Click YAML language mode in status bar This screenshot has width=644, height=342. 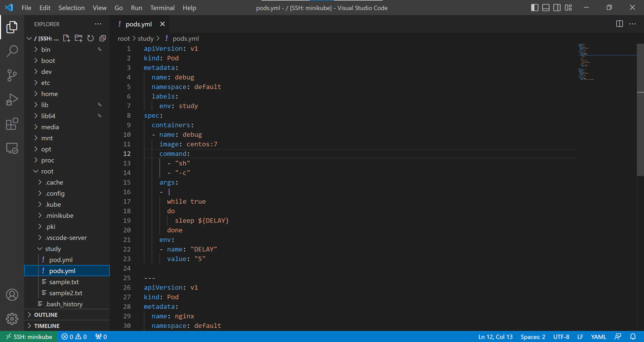(x=598, y=336)
